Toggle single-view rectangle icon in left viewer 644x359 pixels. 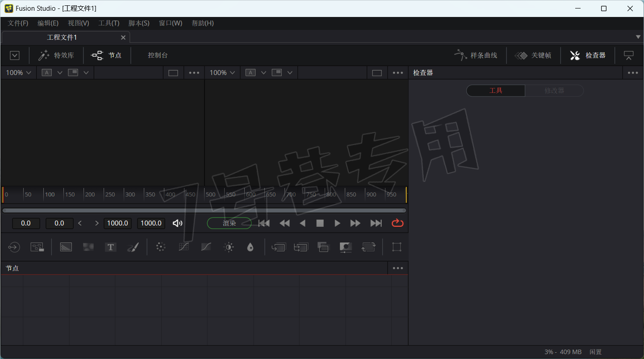point(173,73)
